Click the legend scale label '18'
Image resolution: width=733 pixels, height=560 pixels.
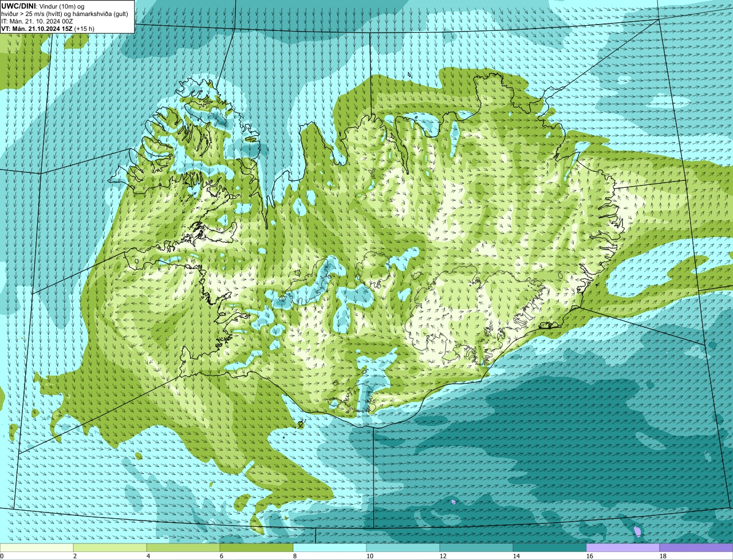663,556
